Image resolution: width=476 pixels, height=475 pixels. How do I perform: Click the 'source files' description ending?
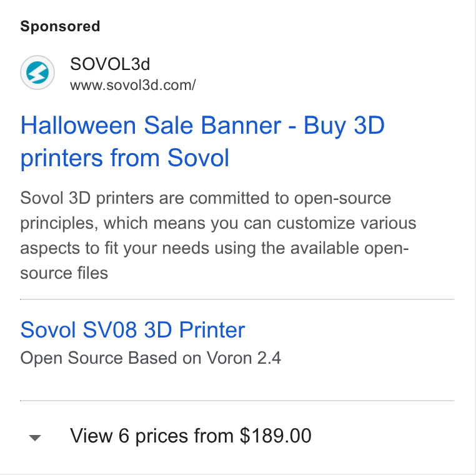[64, 272]
